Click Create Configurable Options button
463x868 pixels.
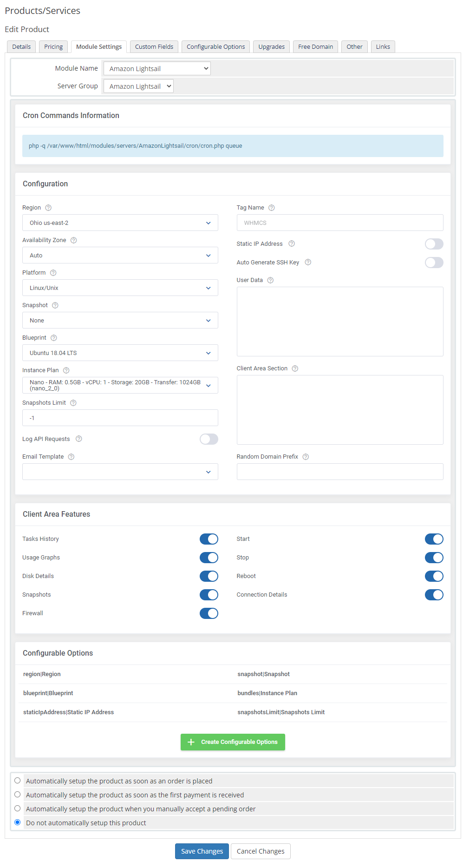pyautogui.click(x=233, y=742)
